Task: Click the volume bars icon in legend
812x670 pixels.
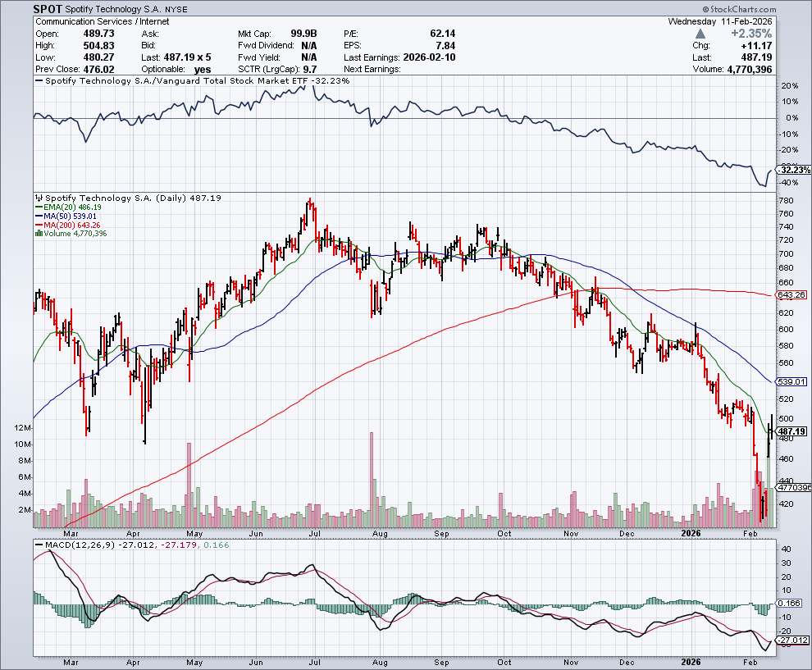Action: [38, 234]
